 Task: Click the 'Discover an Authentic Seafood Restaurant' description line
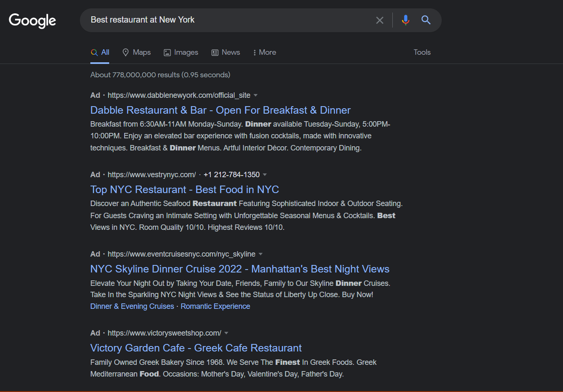coord(246,204)
